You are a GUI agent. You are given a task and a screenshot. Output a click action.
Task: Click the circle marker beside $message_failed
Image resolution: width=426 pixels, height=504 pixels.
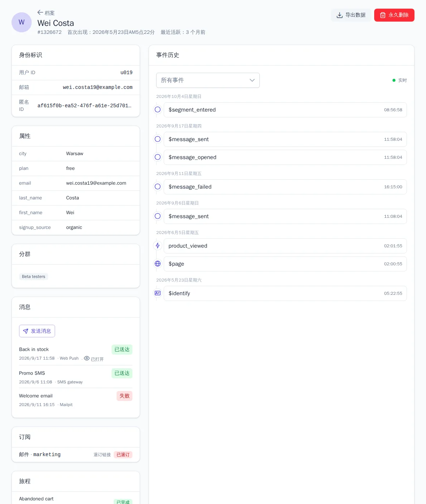158,186
